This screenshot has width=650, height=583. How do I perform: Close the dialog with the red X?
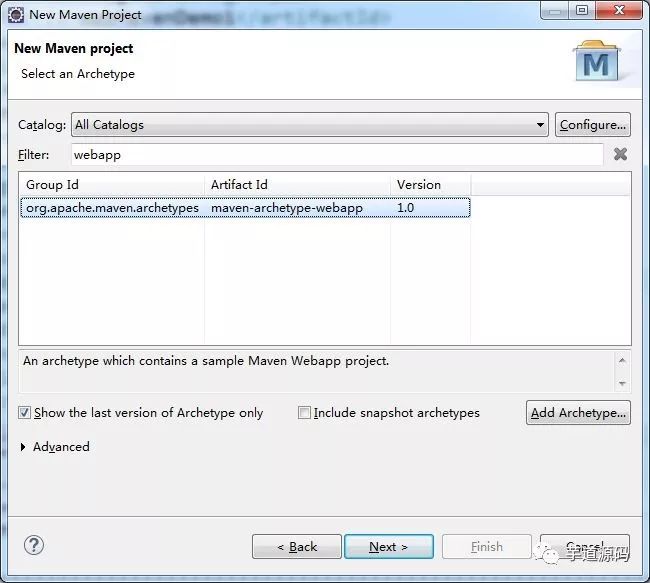[x=619, y=10]
